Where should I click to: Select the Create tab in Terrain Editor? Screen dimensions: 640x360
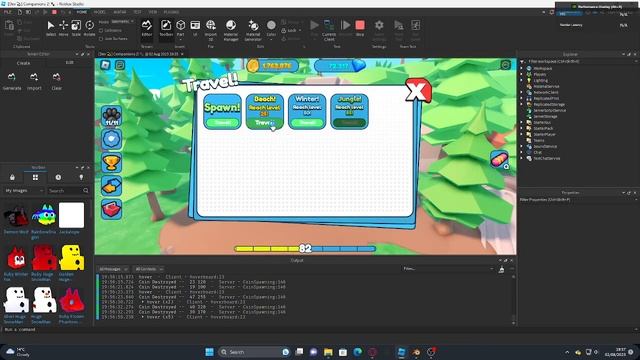(23, 63)
